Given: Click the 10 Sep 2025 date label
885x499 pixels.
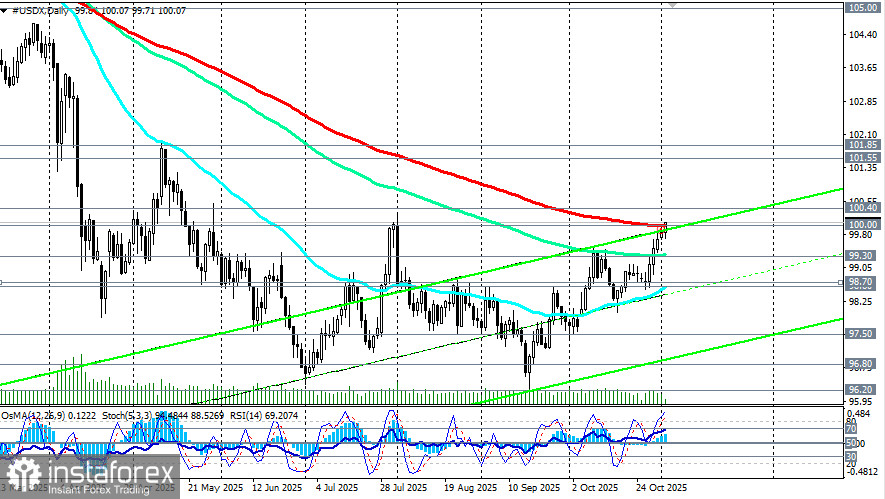Looking at the screenshot, I should tap(533, 488).
